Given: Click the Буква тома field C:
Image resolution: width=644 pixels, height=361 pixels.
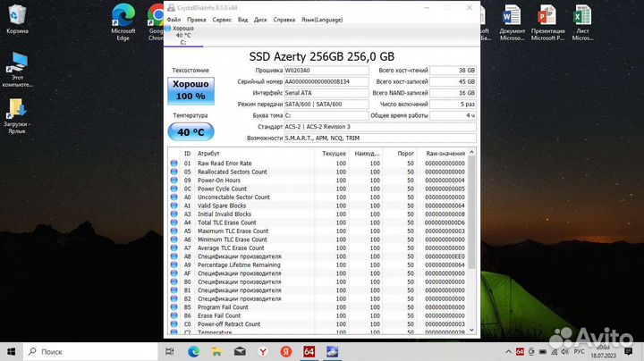Looking at the screenshot, I should [x=326, y=115].
